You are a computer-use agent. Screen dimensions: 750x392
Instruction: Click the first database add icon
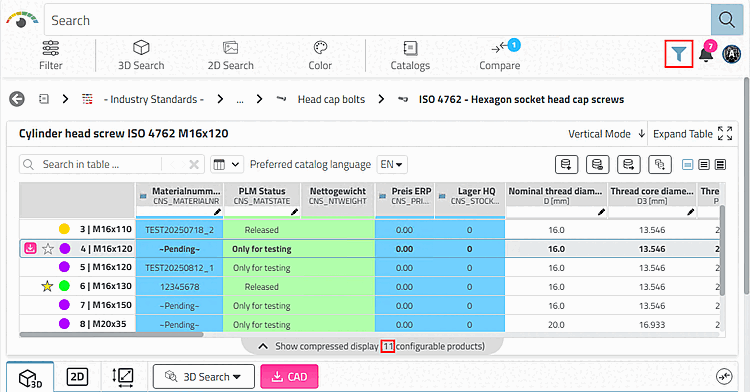(566, 164)
